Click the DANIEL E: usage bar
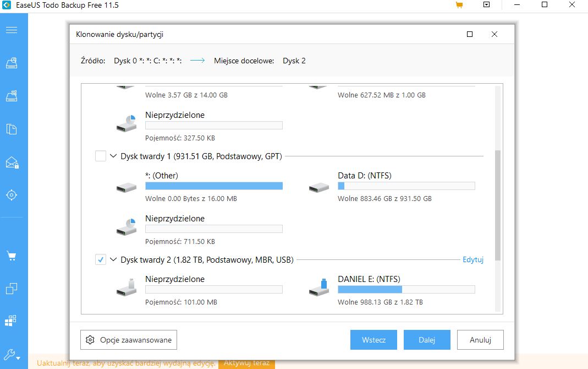Screen dimensions: 588x369 pos(406,290)
